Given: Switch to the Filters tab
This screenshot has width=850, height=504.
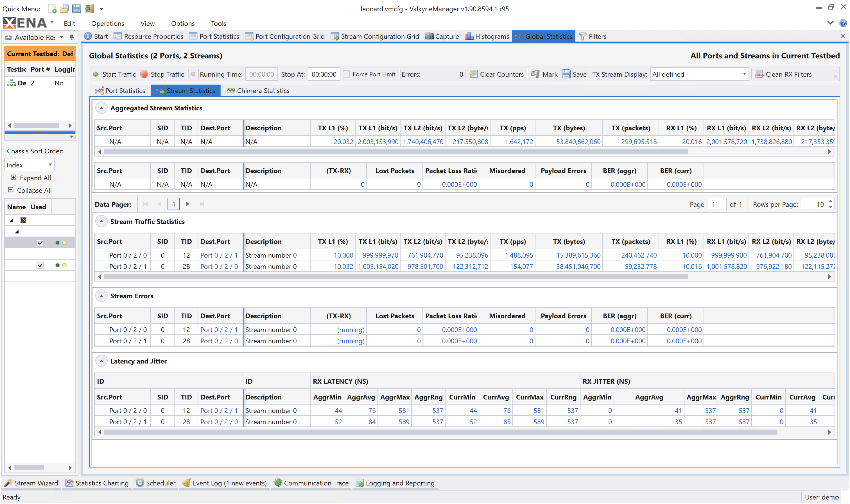Looking at the screenshot, I should [593, 36].
